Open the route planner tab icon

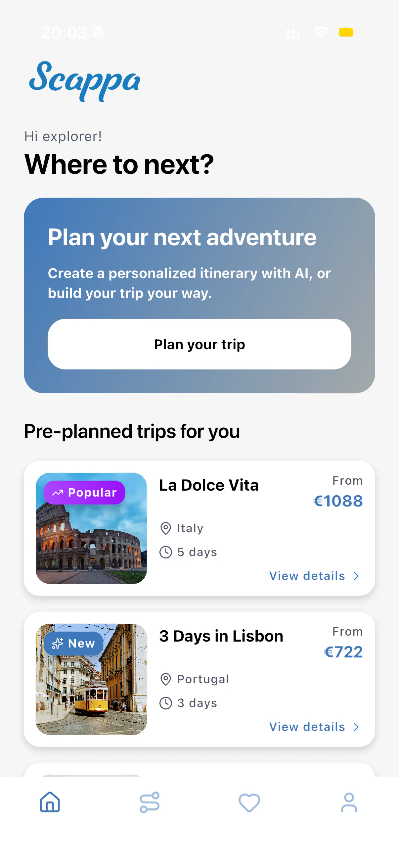tap(150, 802)
